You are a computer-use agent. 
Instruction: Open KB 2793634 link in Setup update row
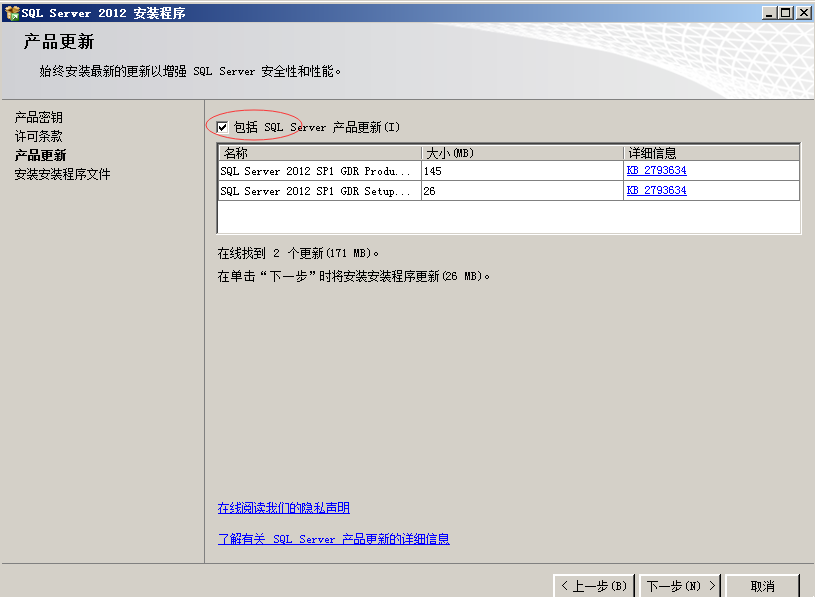click(656, 191)
